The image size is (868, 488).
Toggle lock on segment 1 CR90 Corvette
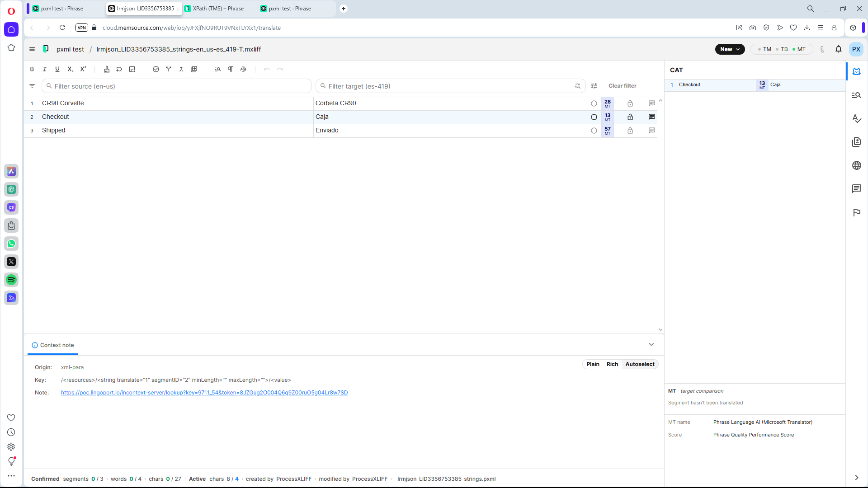630,103
